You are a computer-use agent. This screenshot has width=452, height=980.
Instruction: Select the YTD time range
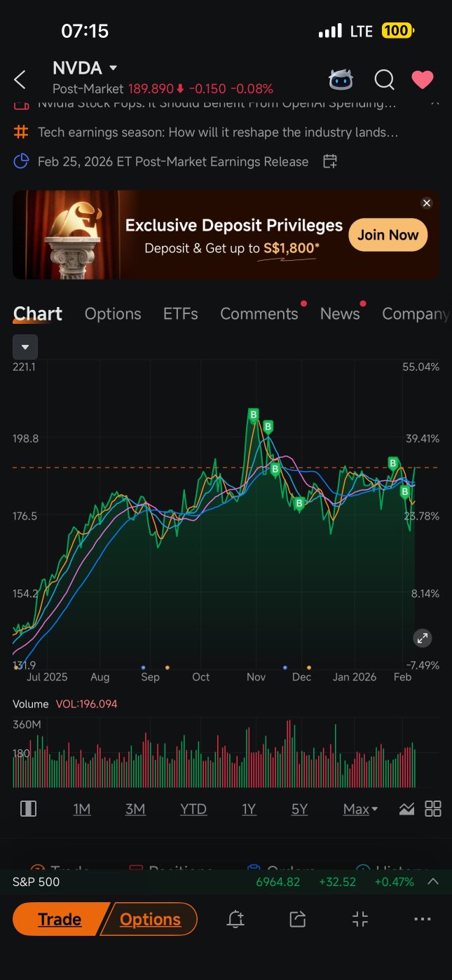pyautogui.click(x=193, y=809)
